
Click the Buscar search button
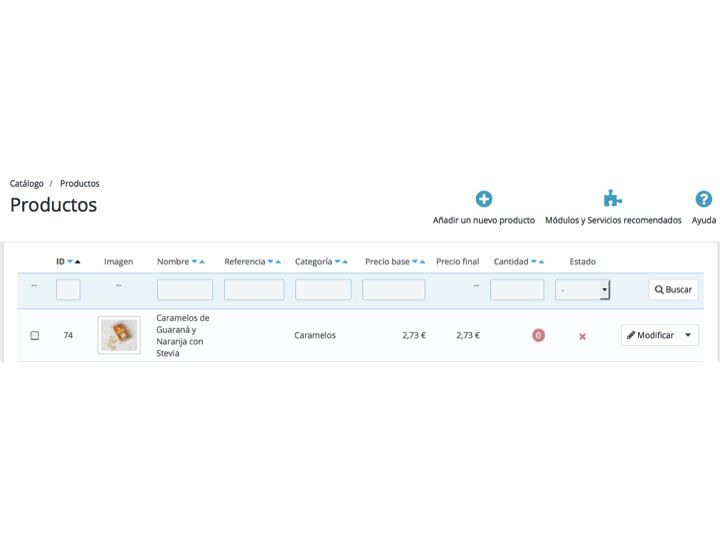click(673, 290)
